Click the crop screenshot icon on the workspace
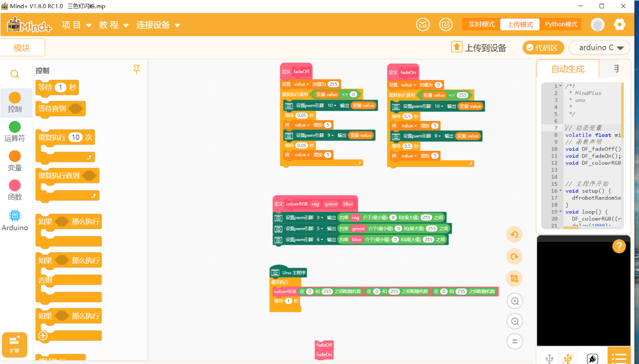 coord(515,279)
